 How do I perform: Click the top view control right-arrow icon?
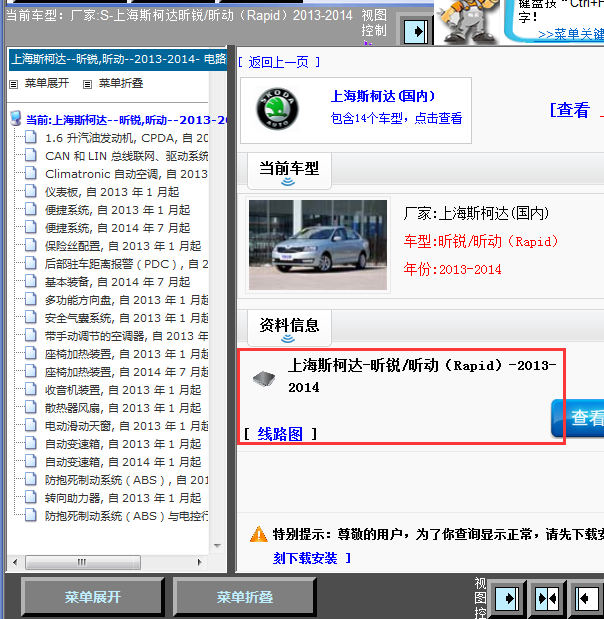[x=416, y=31]
